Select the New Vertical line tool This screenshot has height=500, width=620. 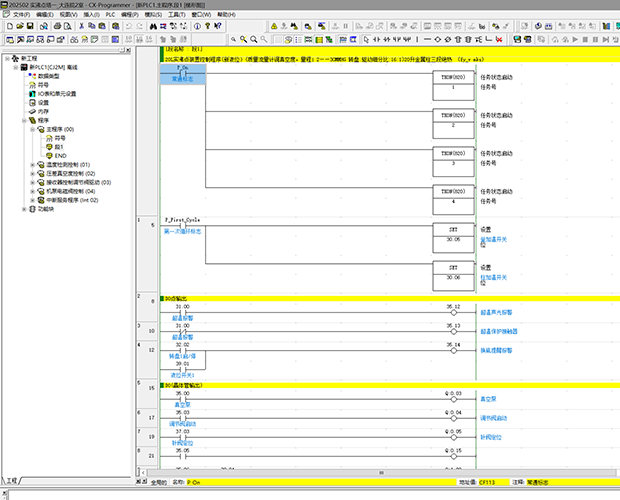(417, 39)
